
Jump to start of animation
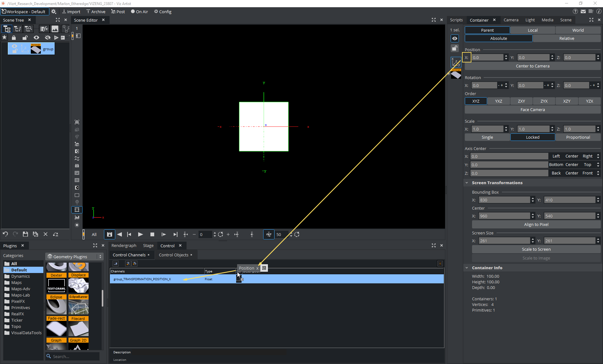[x=129, y=234]
